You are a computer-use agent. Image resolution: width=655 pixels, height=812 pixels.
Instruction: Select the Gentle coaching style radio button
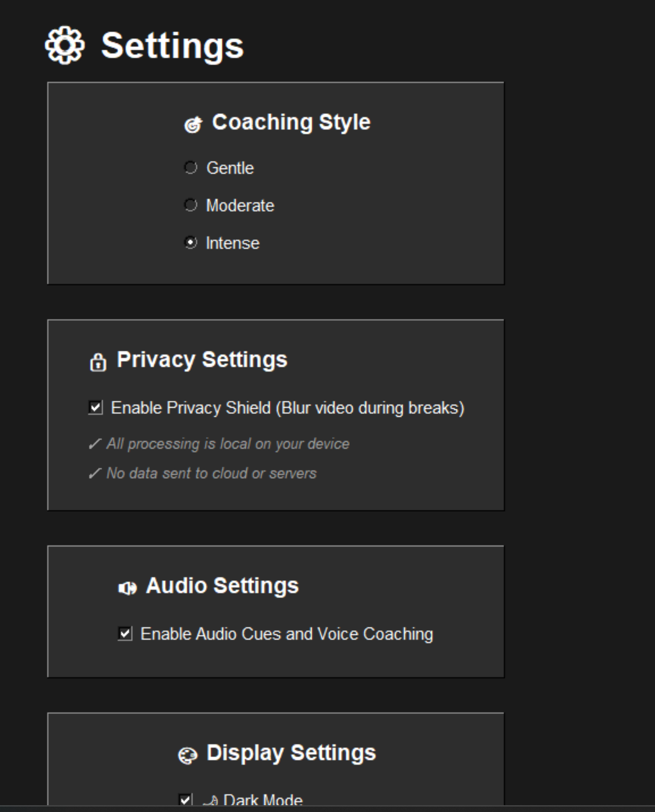click(191, 168)
